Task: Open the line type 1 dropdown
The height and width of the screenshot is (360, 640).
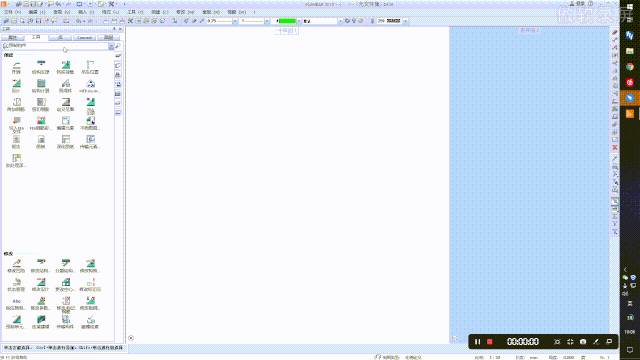Action: (x=267, y=21)
